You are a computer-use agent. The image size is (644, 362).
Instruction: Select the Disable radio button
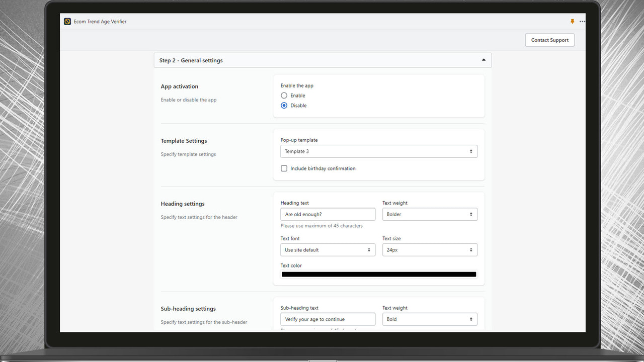[x=284, y=105]
